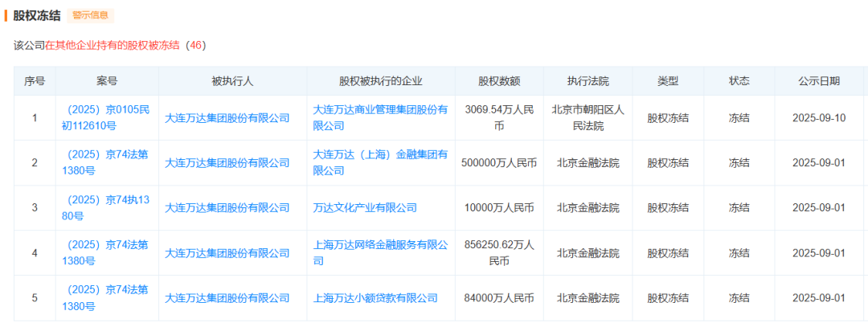Click 冻结 status cell in row 3

[739, 208]
